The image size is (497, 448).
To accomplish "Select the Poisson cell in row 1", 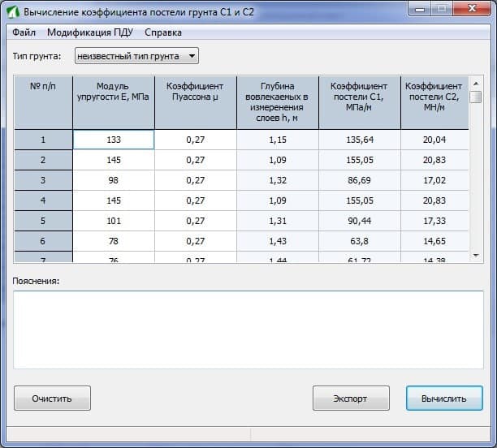I will pos(196,140).
